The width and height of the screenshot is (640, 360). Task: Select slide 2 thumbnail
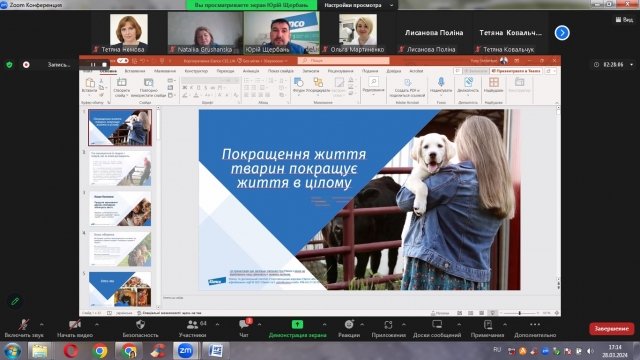click(120, 169)
